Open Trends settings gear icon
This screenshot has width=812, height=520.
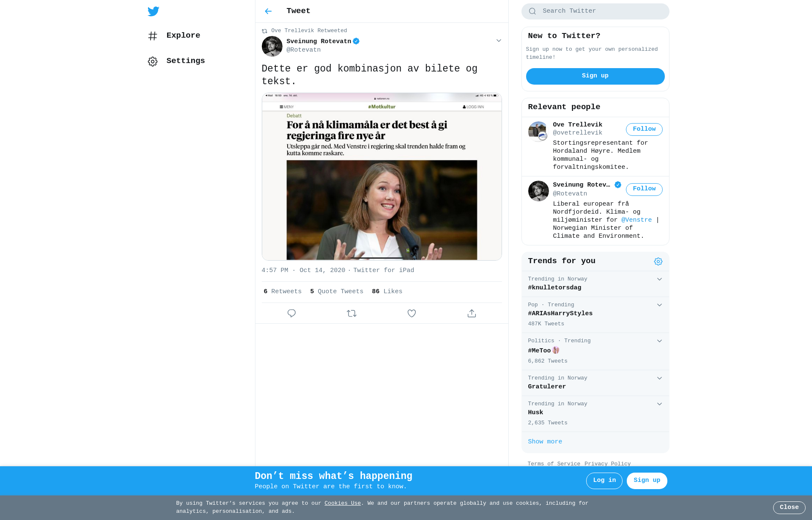pyautogui.click(x=658, y=261)
